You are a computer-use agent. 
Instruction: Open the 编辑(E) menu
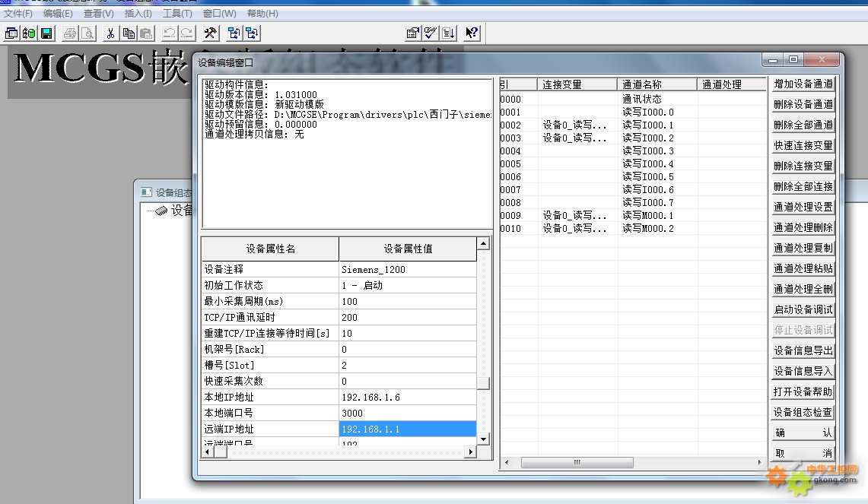58,13
